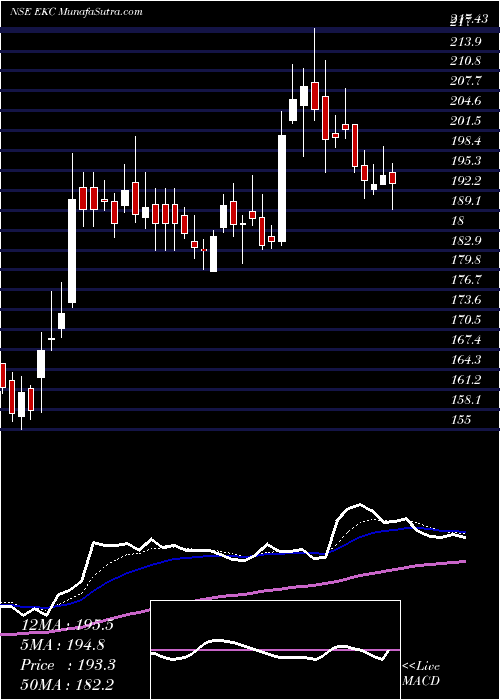Select the 210.8 price axis label
This screenshot has width=500, height=700.
pos(467,61)
